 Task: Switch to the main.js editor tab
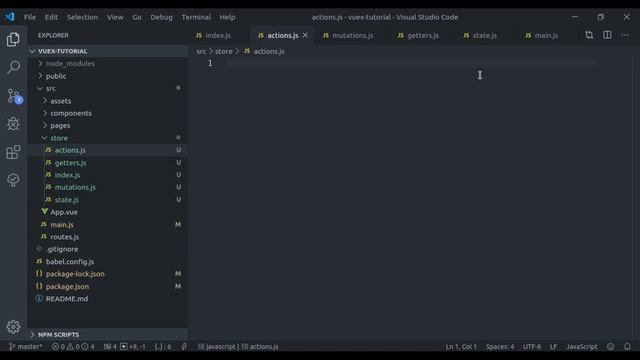[546, 36]
